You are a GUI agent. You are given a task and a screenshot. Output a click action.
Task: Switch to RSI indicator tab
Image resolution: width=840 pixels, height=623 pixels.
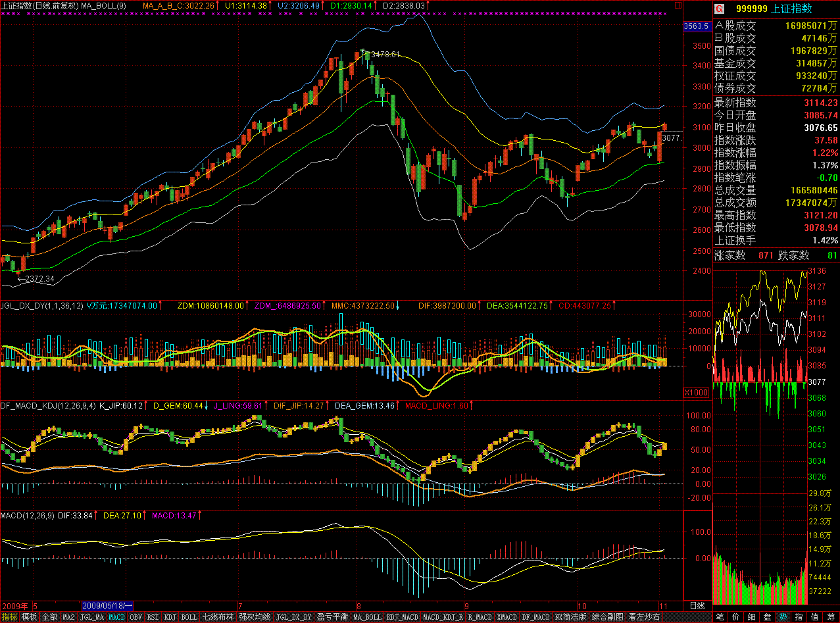point(153,617)
